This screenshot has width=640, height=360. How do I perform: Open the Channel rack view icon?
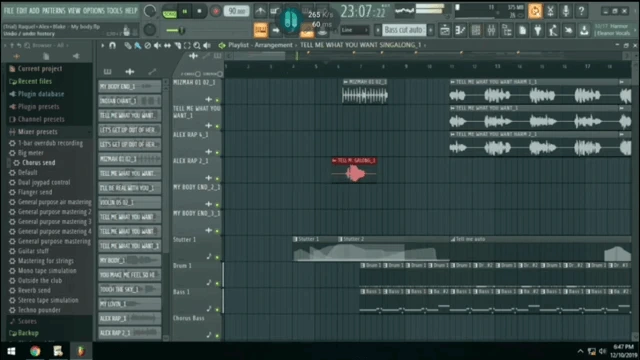[476, 30]
